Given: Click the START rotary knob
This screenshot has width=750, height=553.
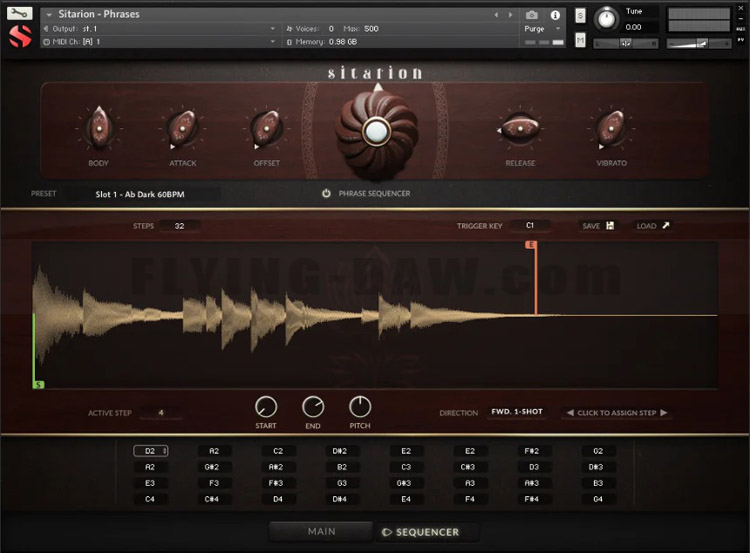Looking at the screenshot, I should [x=265, y=407].
